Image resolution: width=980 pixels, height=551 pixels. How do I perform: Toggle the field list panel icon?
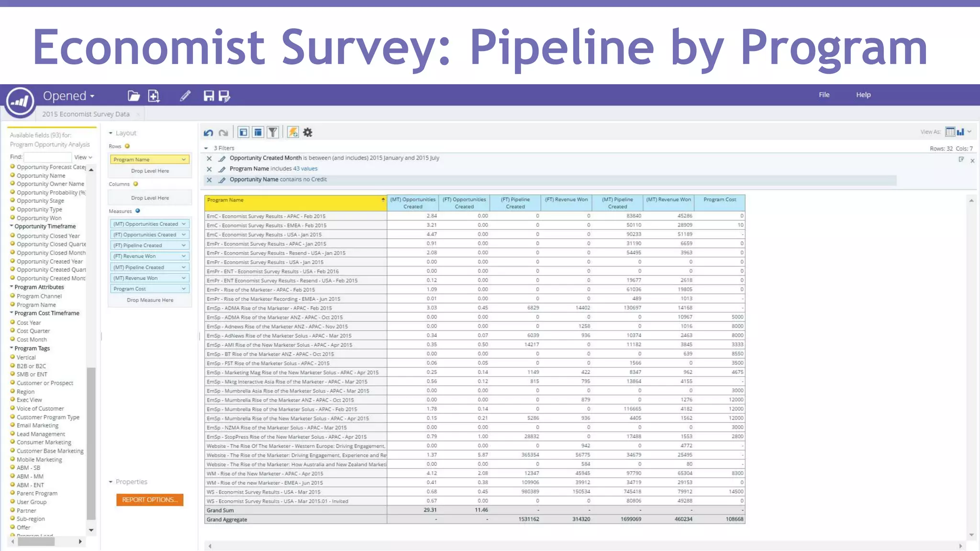click(244, 132)
